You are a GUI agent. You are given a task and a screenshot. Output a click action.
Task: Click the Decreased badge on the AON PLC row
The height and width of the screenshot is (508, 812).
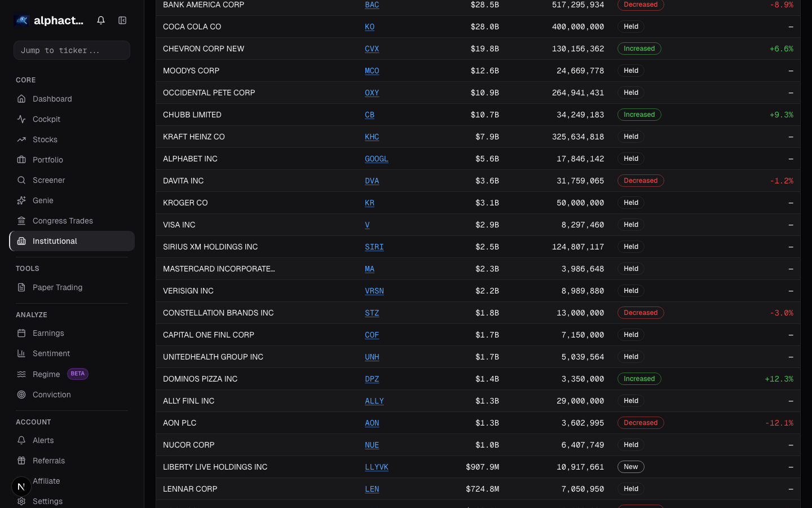tap(641, 423)
